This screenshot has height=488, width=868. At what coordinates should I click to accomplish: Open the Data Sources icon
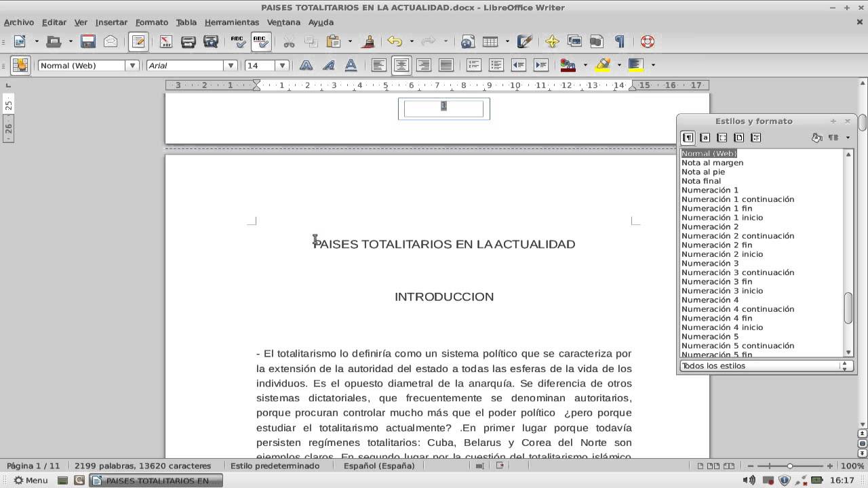click(x=597, y=41)
